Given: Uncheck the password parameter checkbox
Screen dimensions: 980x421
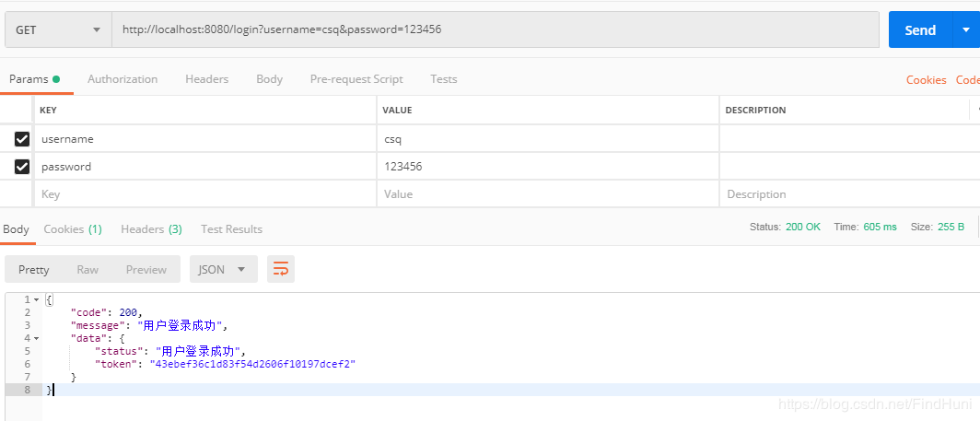Looking at the screenshot, I should click(x=22, y=167).
